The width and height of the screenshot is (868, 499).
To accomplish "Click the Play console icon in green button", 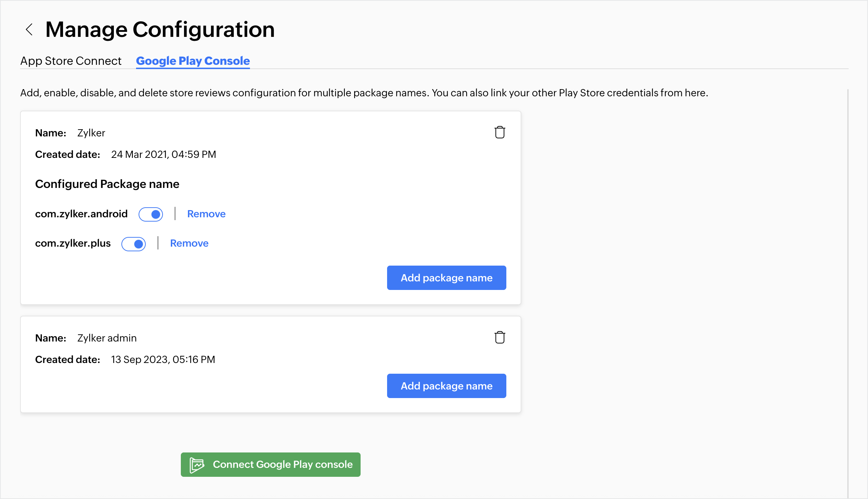I will click(197, 465).
